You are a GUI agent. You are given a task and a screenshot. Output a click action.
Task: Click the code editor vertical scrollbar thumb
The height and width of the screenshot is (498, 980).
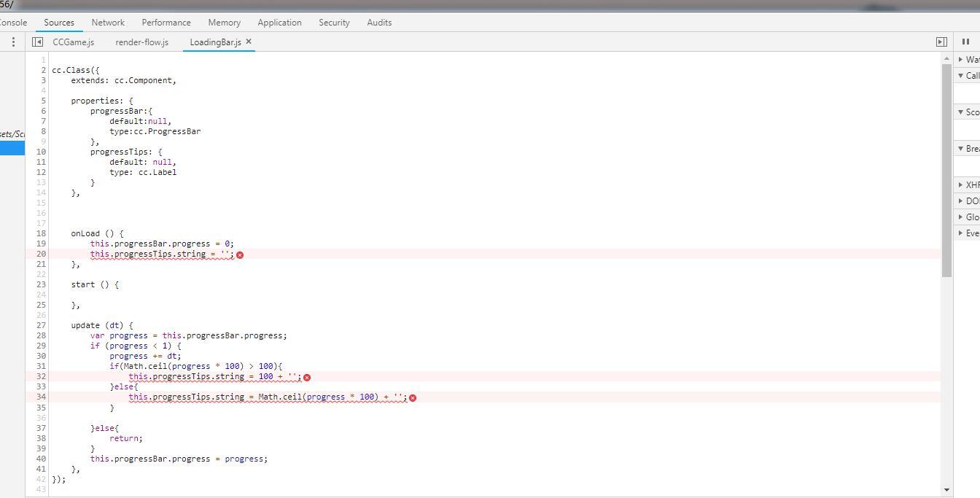tap(947, 171)
